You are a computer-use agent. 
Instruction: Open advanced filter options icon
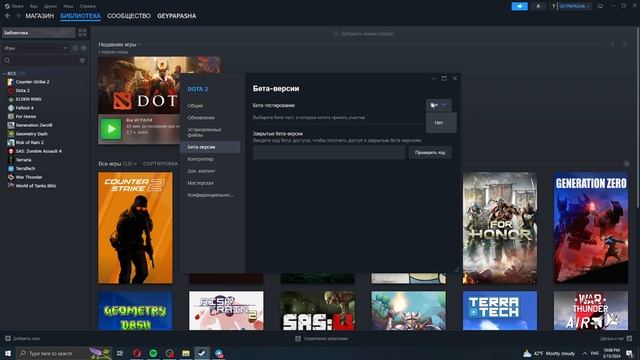82,60
